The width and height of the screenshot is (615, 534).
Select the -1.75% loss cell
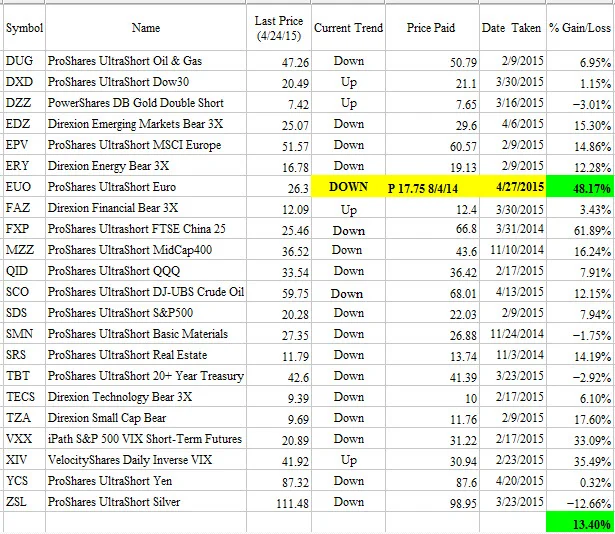(580, 335)
